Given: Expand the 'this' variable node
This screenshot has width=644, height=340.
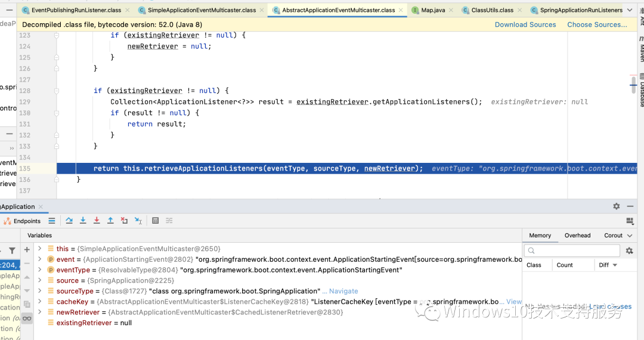Looking at the screenshot, I should click(x=40, y=248).
